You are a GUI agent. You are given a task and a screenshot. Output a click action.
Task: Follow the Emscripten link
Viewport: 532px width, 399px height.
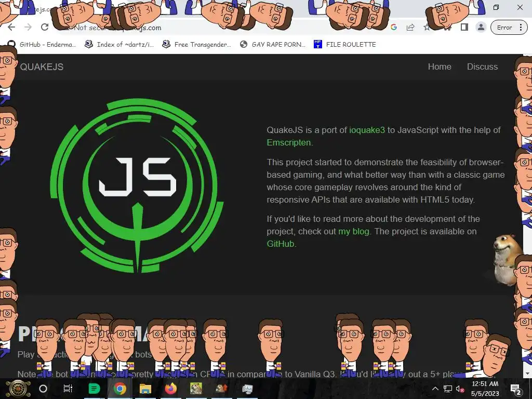coord(289,142)
